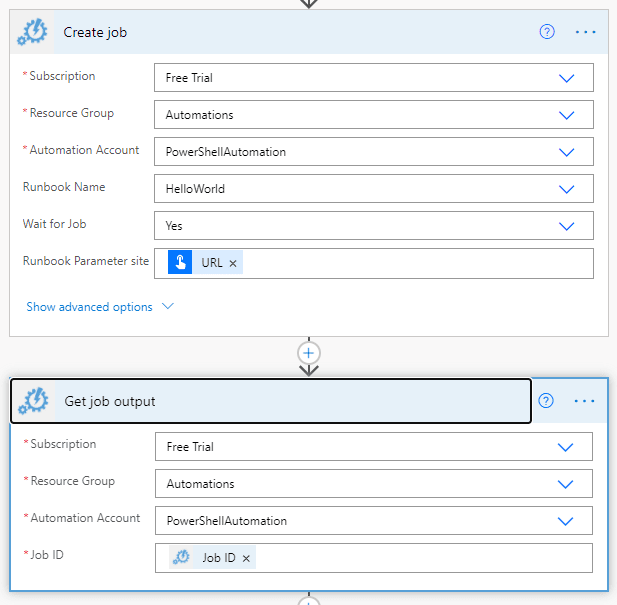Expand Subscription dropdown in Get job output
The width and height of the screenshot is (617, 605).
(566, 447)
